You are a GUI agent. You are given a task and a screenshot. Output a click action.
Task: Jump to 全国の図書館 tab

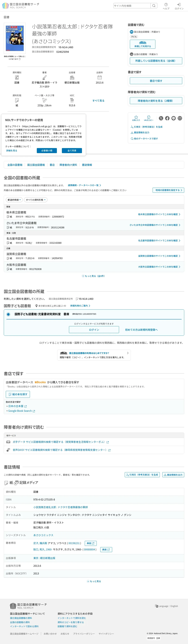pos(15,165)
